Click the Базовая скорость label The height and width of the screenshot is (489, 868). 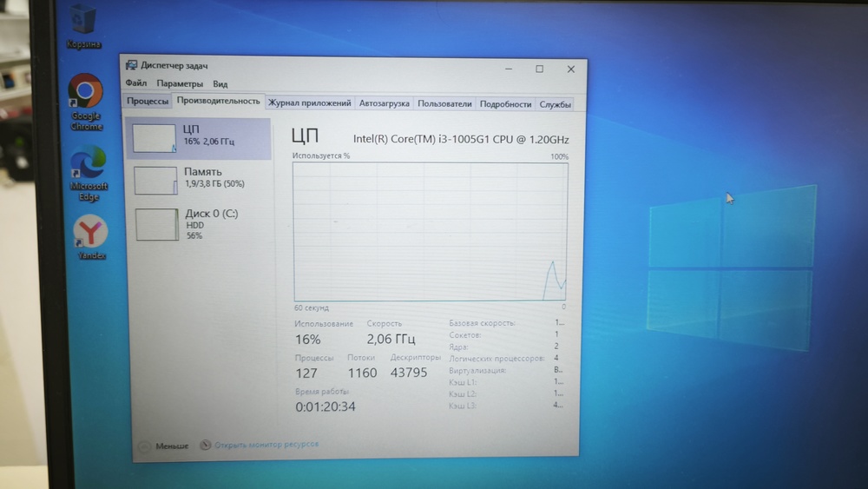[482, 323]
